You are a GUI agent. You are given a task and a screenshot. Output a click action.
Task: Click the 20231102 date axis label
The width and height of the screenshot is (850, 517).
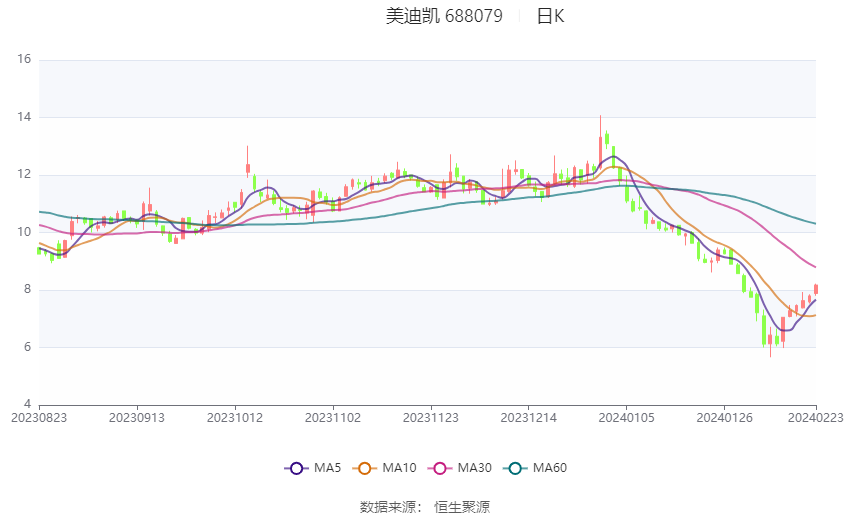tap(333, 418)
